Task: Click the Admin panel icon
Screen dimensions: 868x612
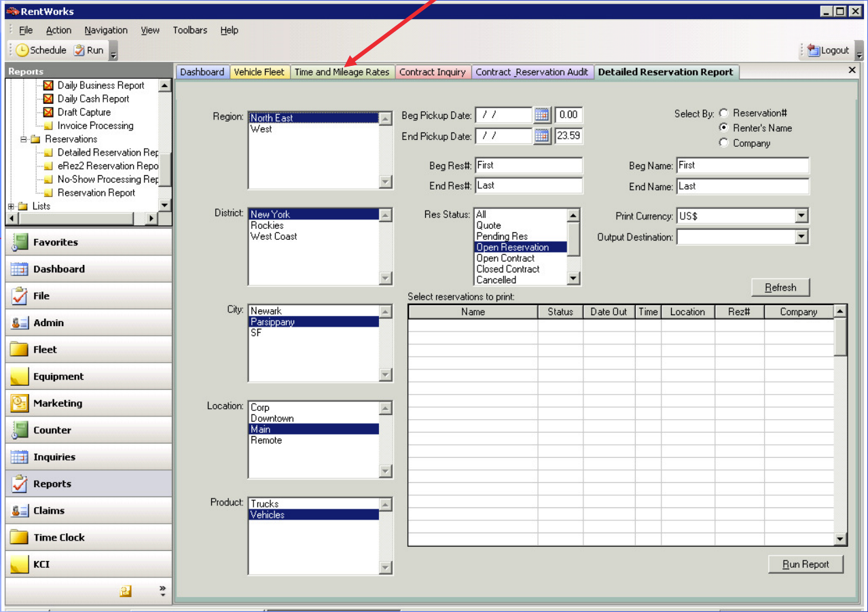Action: [20, 323]
